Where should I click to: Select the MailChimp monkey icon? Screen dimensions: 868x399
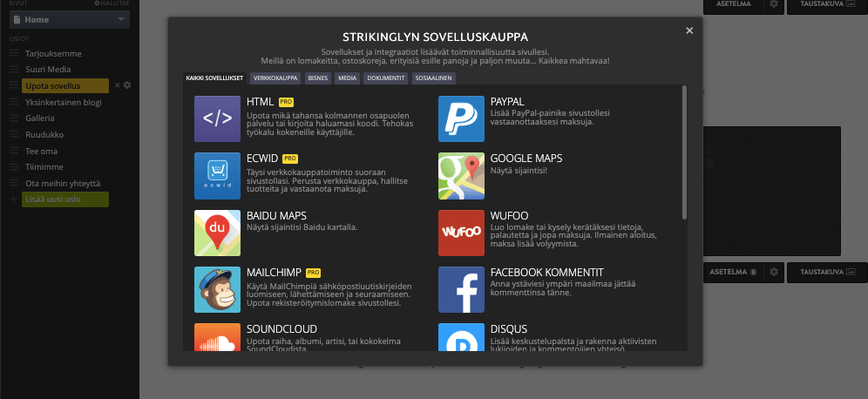[x=217, y=290]
